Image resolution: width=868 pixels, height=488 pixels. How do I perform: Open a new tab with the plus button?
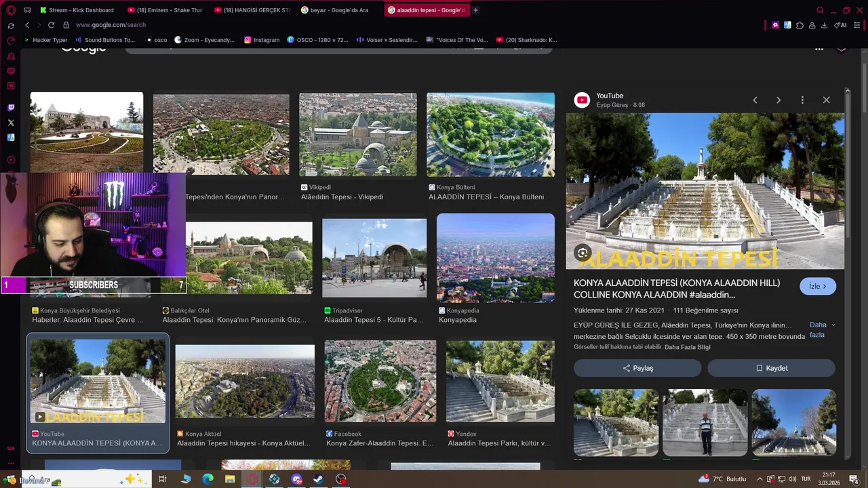pyautogui.click(x=475, y=10)
